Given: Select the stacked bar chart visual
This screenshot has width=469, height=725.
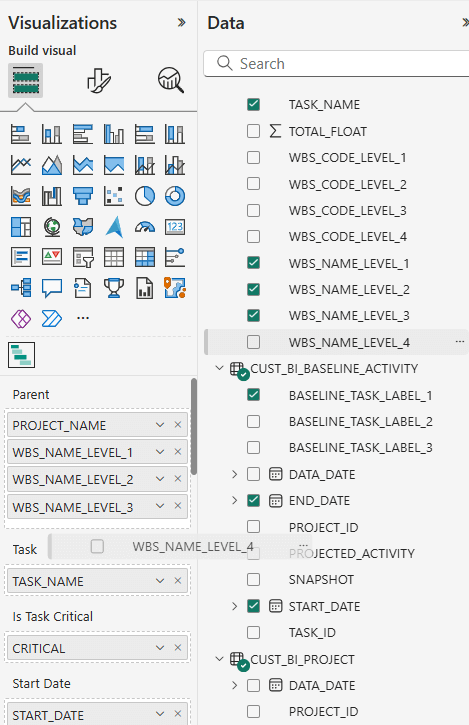Looking at the screenshot, I should tap(21, 135).
